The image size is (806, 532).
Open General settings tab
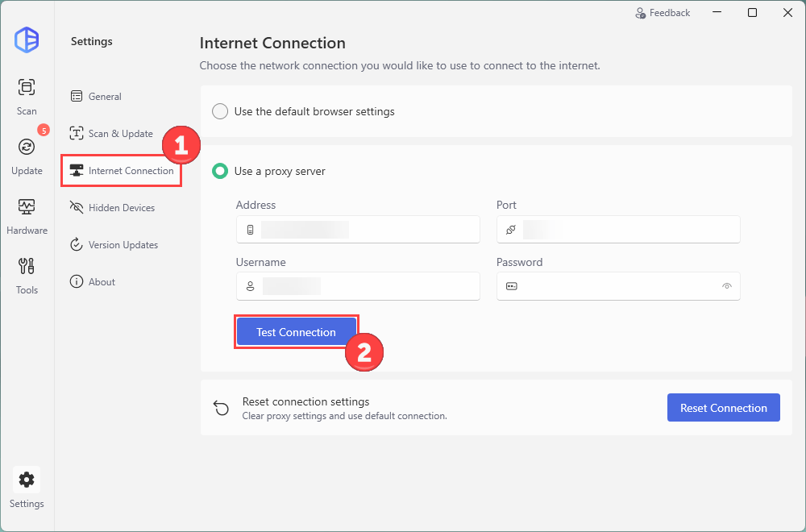point(105,97)
